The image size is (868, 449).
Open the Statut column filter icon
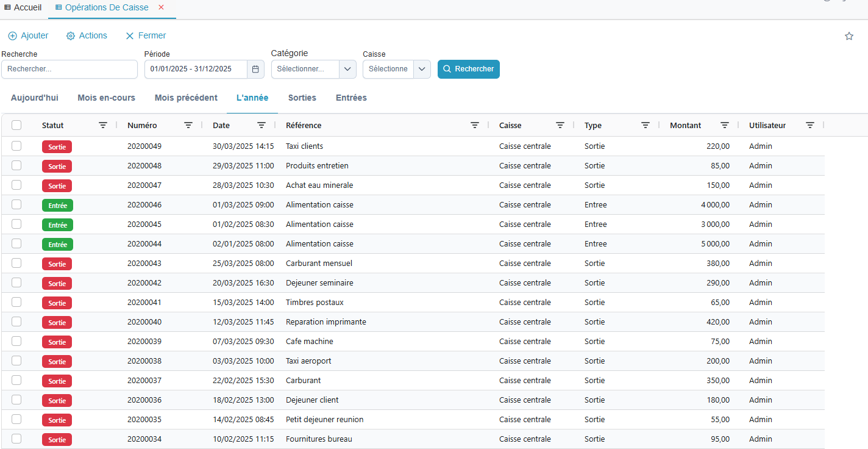103,125
